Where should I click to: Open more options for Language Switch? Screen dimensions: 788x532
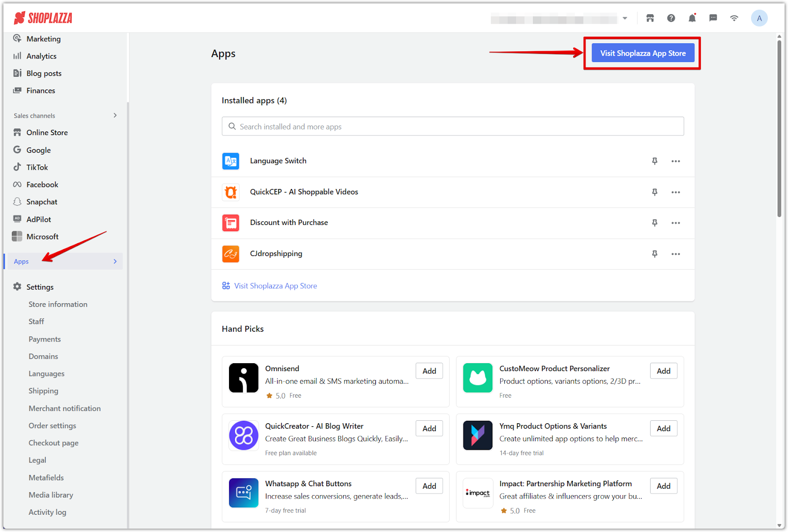[676, 161]
